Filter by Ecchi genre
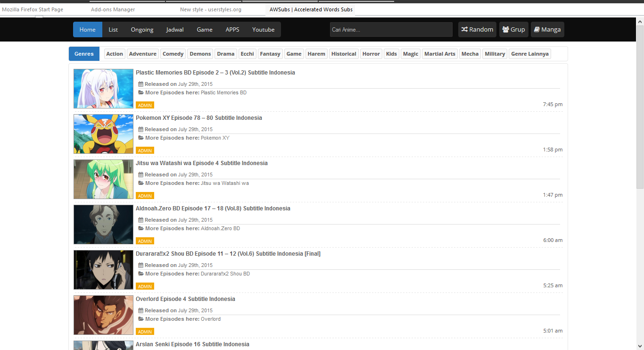644x350 pixels. pos(248,54)
